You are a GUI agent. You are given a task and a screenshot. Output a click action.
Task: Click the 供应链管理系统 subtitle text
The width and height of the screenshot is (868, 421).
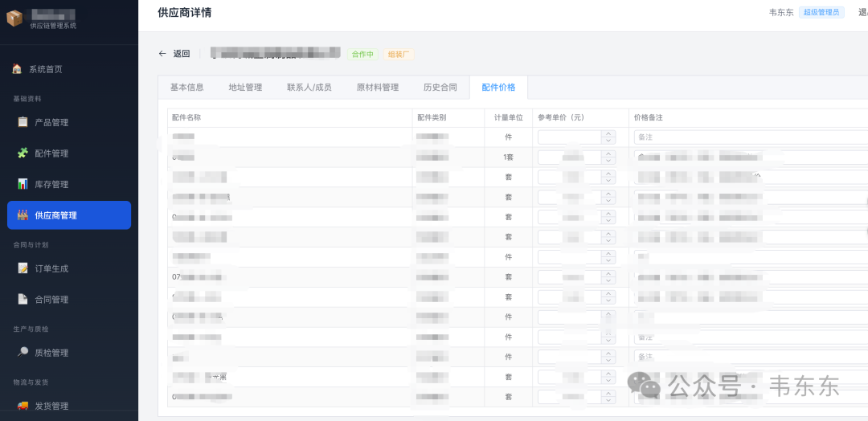tap(53, 26)
